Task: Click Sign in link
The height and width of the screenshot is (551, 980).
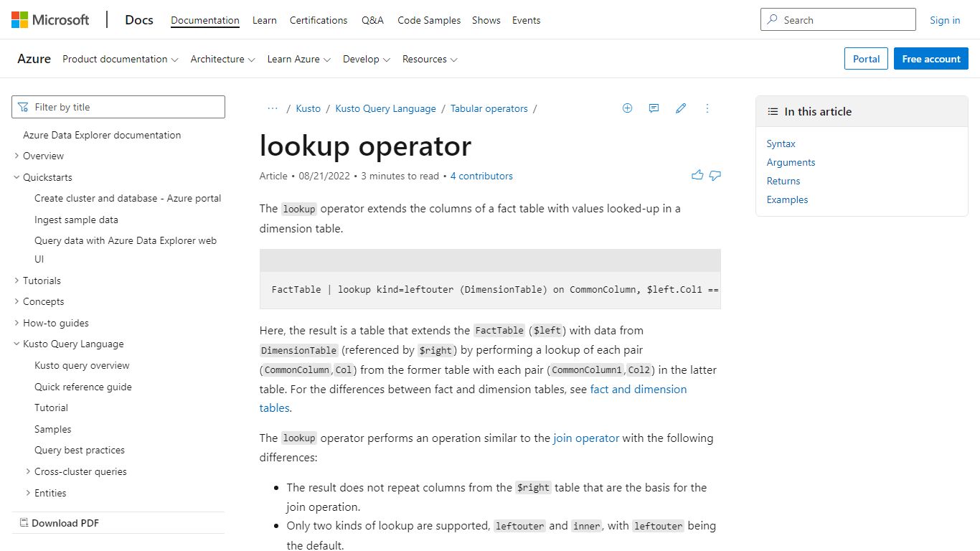Action: coord(945,20)
